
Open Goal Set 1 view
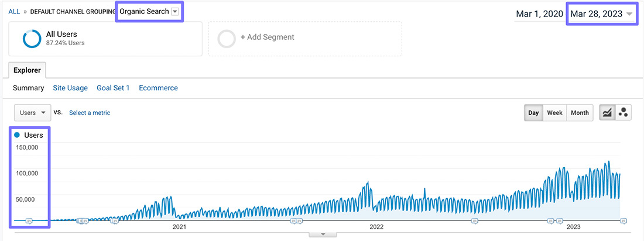pyautogui.click(x=113, y=88)
